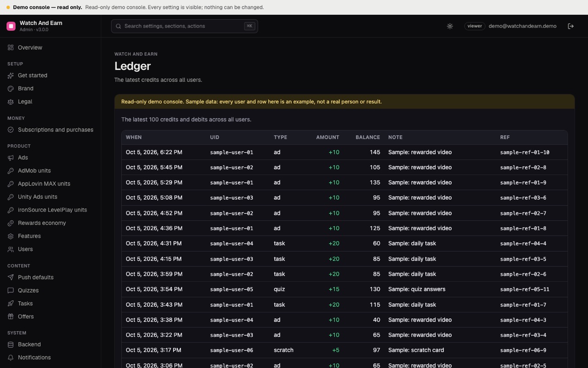Viewport: 588px width, 368px height.
Task: Click the Overview grid icon in sidebar
Action: [x=11, y=47]
